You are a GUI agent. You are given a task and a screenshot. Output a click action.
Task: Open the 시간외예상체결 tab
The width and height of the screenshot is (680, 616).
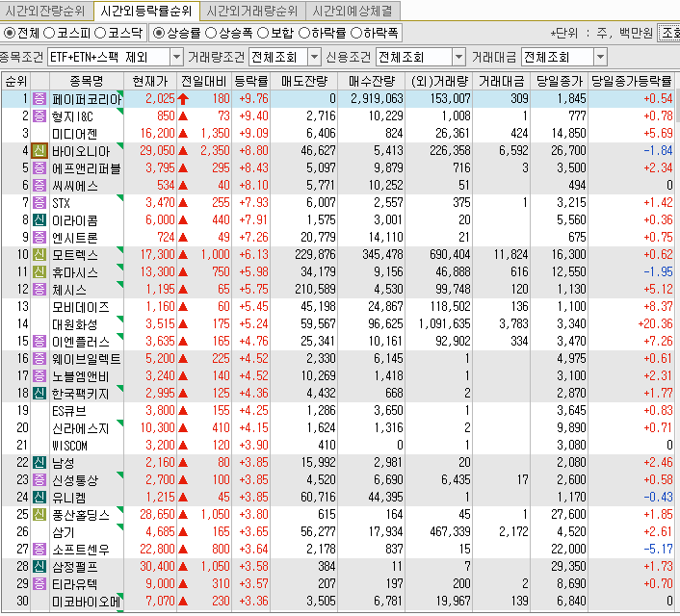click(353, 11)
